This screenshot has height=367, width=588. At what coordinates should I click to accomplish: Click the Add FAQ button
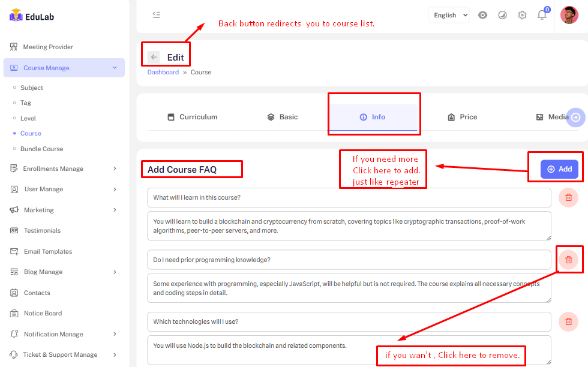[559, 169]
